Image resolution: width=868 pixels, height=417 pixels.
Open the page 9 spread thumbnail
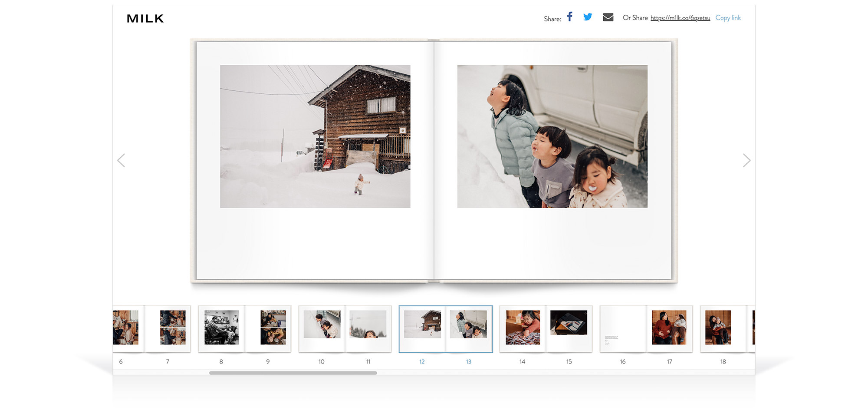[x=268, y=329]
